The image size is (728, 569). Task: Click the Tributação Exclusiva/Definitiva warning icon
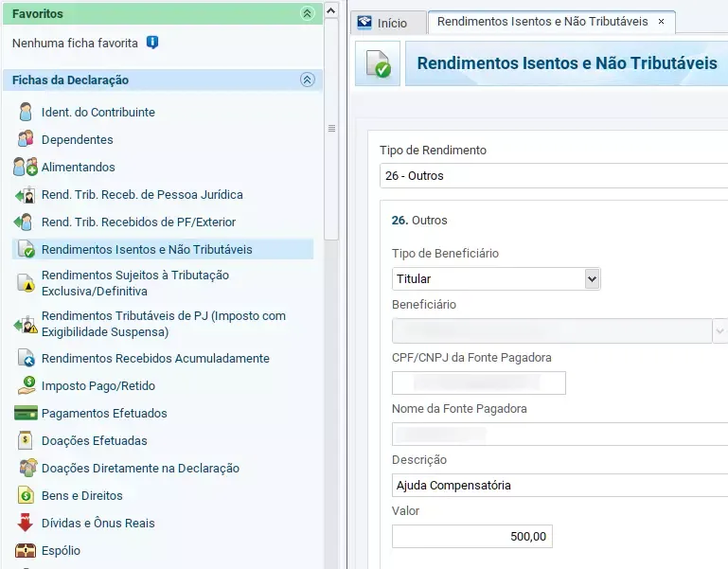pos(26,283)
